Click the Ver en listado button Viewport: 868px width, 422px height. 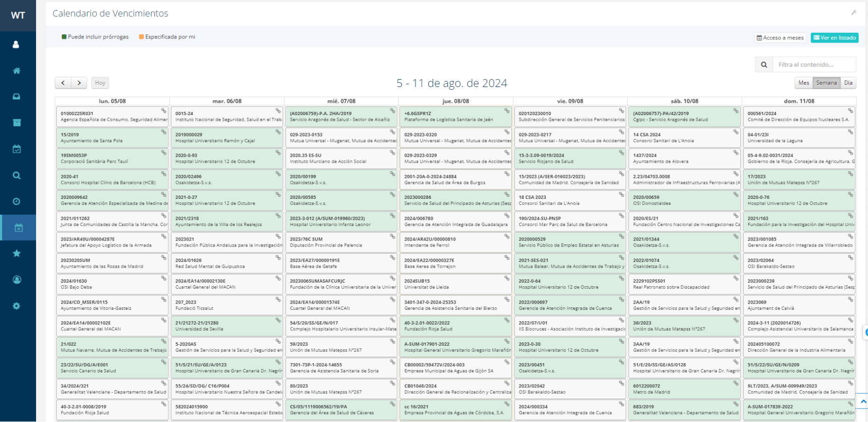tap(834, 38)
